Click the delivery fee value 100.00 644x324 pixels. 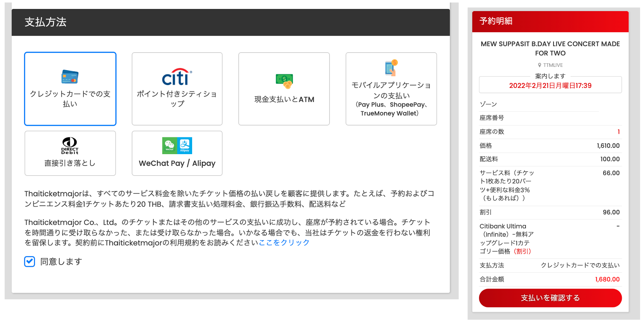point(610,159)
